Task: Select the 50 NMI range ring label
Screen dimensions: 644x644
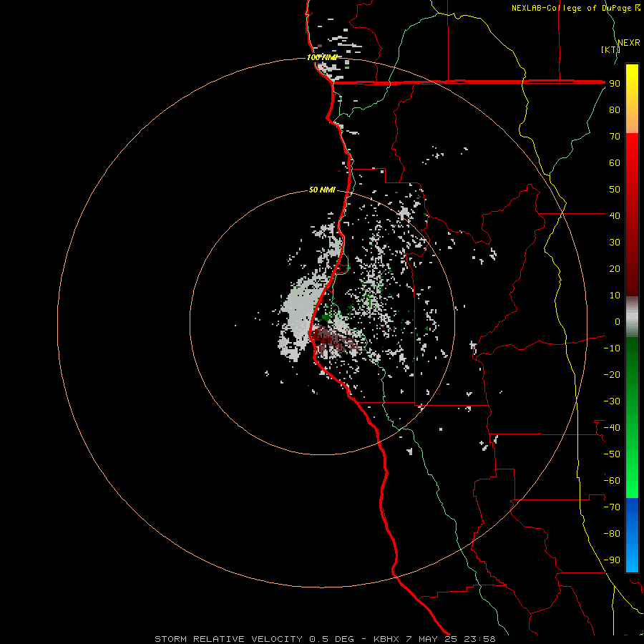Action: pyautogui.click(x=322, y=190)
